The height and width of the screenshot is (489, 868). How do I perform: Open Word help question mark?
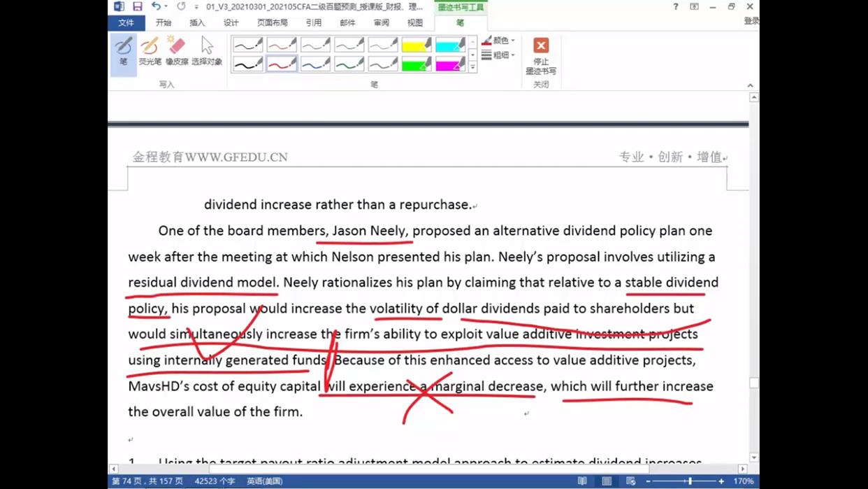675,6
